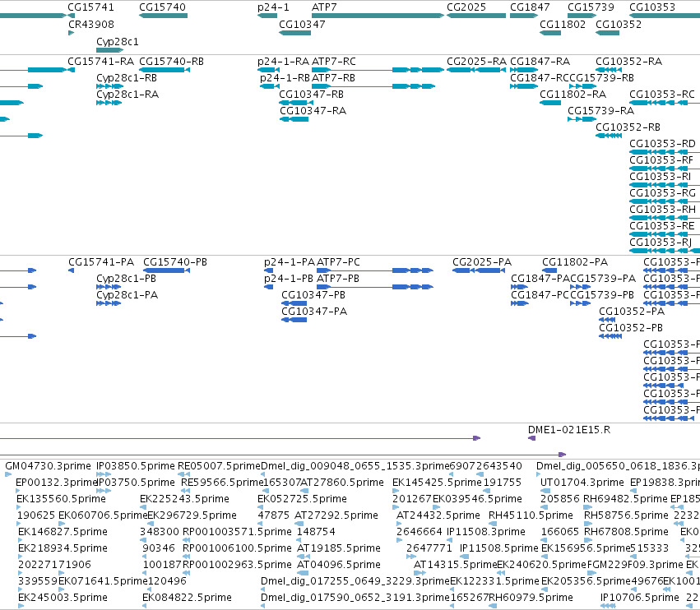Select EST RP001006100.5prime
The image size is (700, 610).
click(x=238, y=548)
